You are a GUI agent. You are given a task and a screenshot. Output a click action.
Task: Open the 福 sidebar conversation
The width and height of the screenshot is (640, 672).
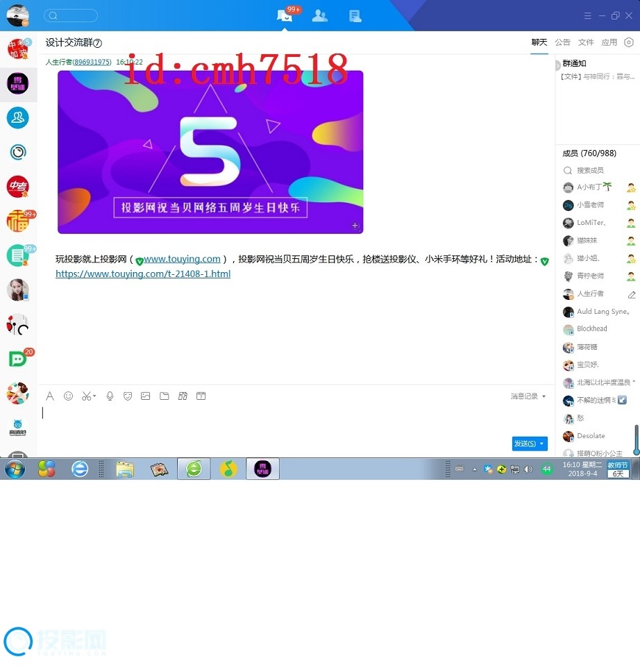pyautogui.click(x=18, y=221)
